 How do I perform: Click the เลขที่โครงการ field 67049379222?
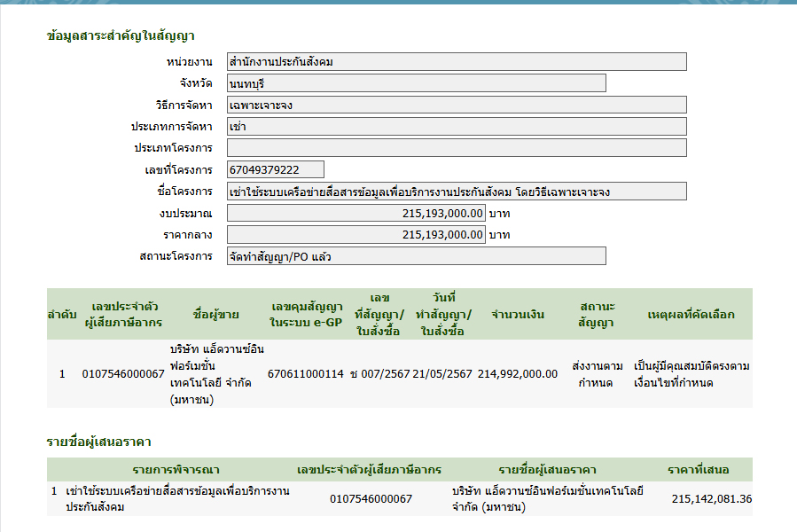click(275, 169)
